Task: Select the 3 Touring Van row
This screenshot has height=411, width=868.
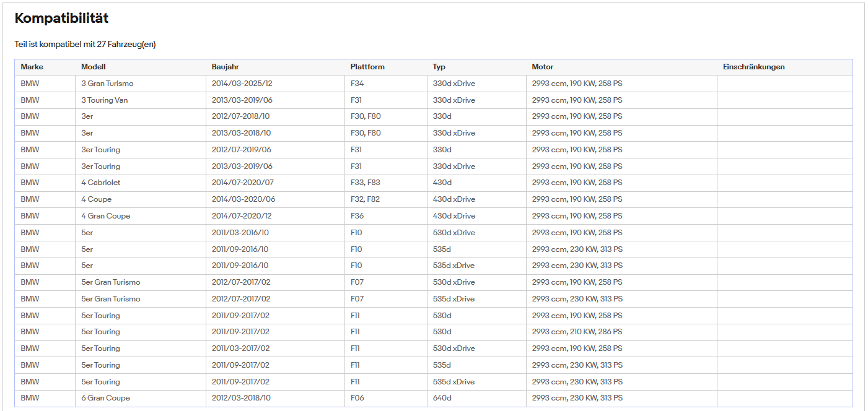Action: point(434,100)
